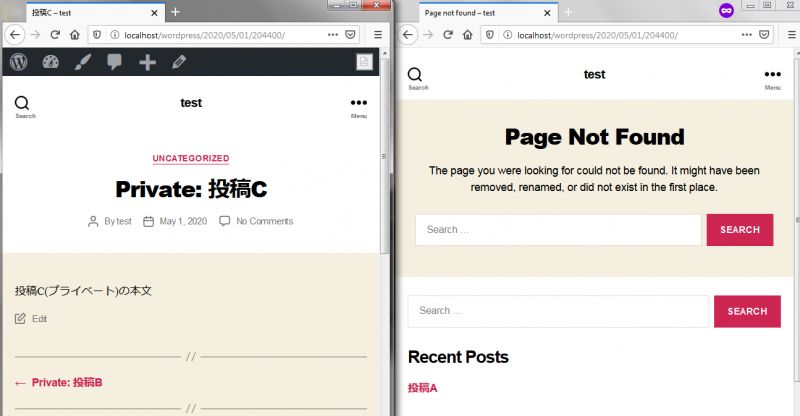Click the May 1, 2020 date link

click(183, 221)
